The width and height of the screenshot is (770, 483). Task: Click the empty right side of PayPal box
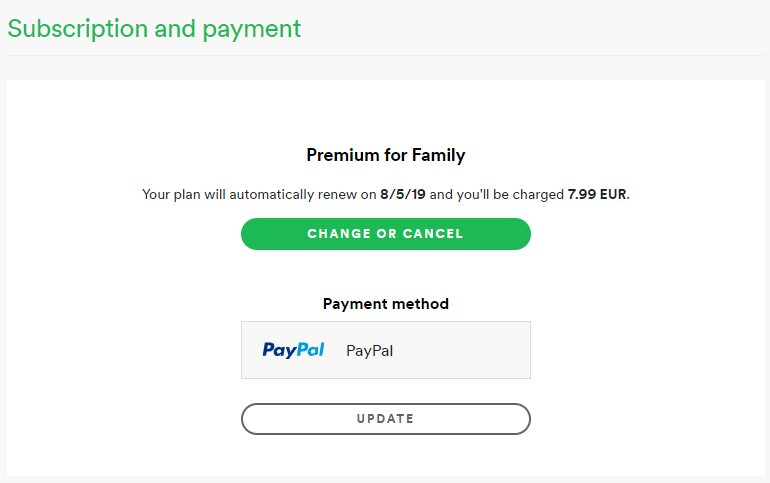(462, 350)
